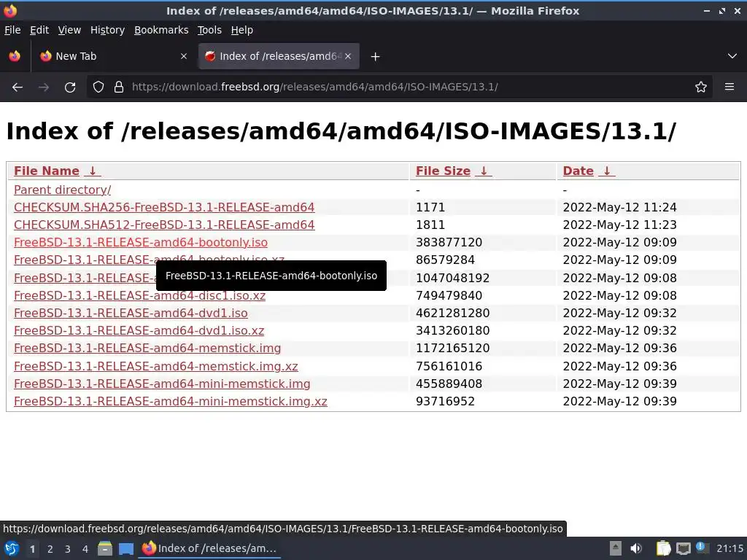The width and height of the screenshot is (747, 560).
Task: Download FreeBSD-13.1-RELEASE-amd64-bootonly.iso
Action: coord(141,242)
